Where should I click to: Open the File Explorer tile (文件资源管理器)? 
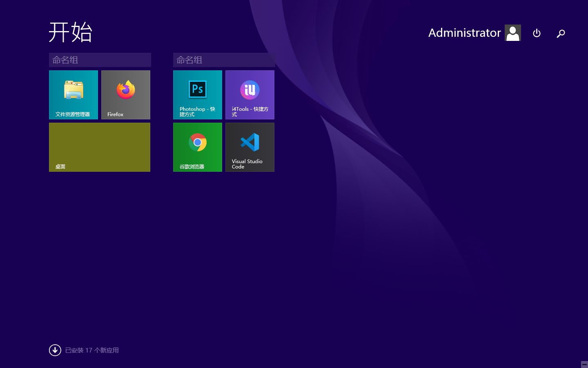click(73, 95)
